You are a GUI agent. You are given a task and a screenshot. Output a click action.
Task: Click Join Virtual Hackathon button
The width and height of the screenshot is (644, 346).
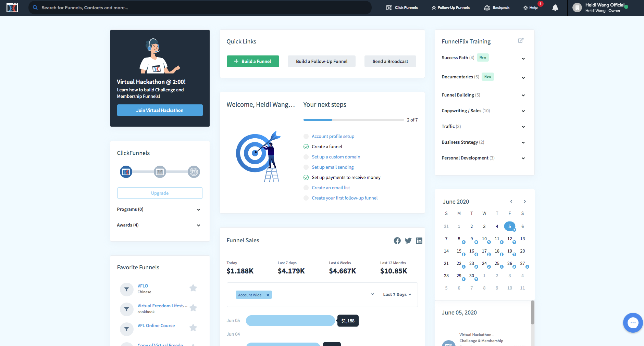(160, 110)
